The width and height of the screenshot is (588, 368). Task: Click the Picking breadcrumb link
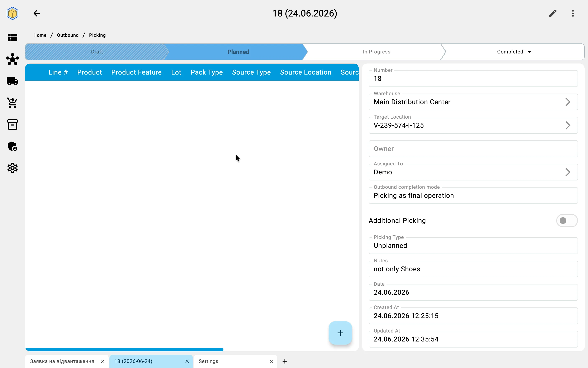pos(97,35)
